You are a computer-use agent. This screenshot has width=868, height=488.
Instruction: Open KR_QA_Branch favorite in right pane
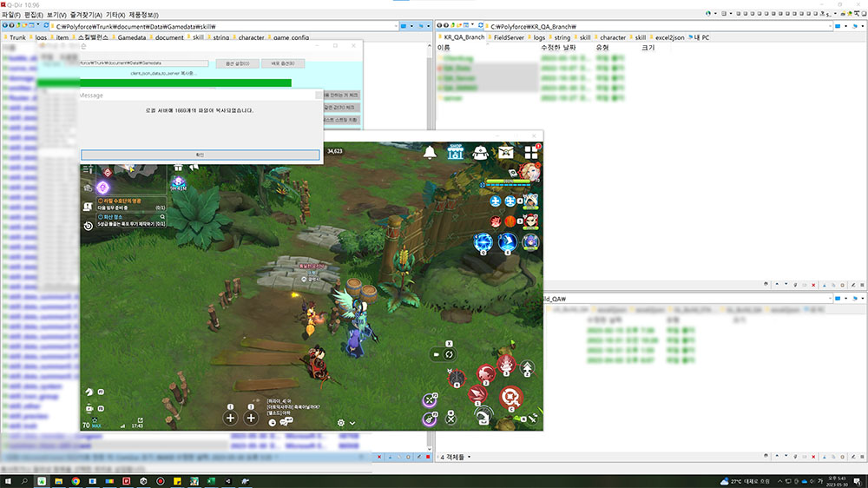(461, 37)
